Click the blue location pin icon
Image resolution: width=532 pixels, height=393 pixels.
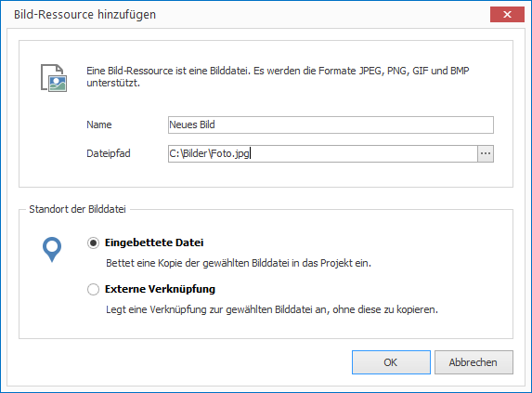[x=52, y=249]
